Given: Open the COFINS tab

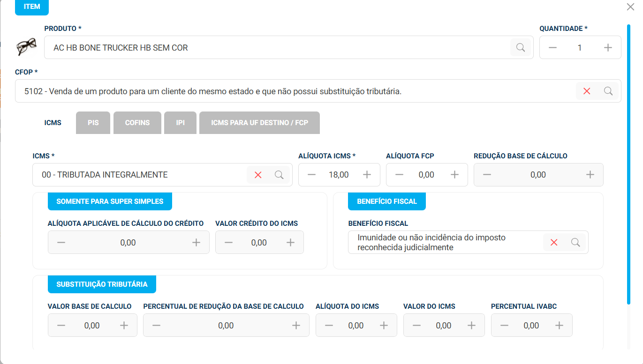Looking at the screenshot, I should 137,123.
